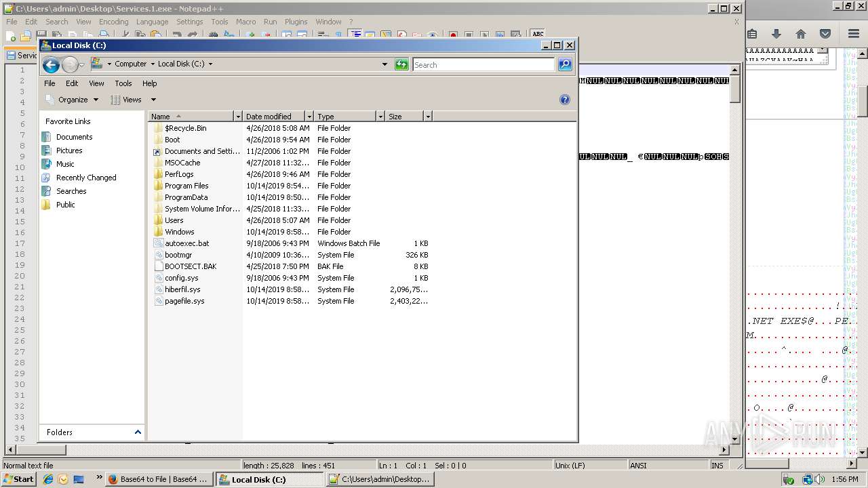Select the pagefile.sys file
Viewport: 868px width, 488px height.
(184, 301)
